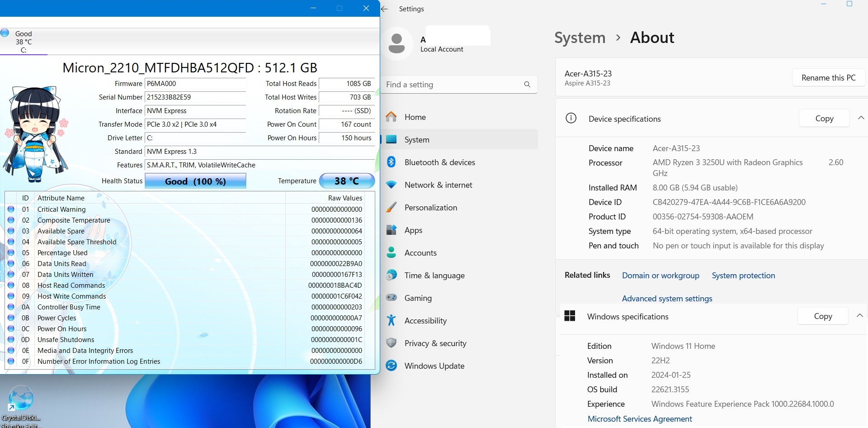Click the Gaming controller icon

pyautogui.click(x=391, y=298)
